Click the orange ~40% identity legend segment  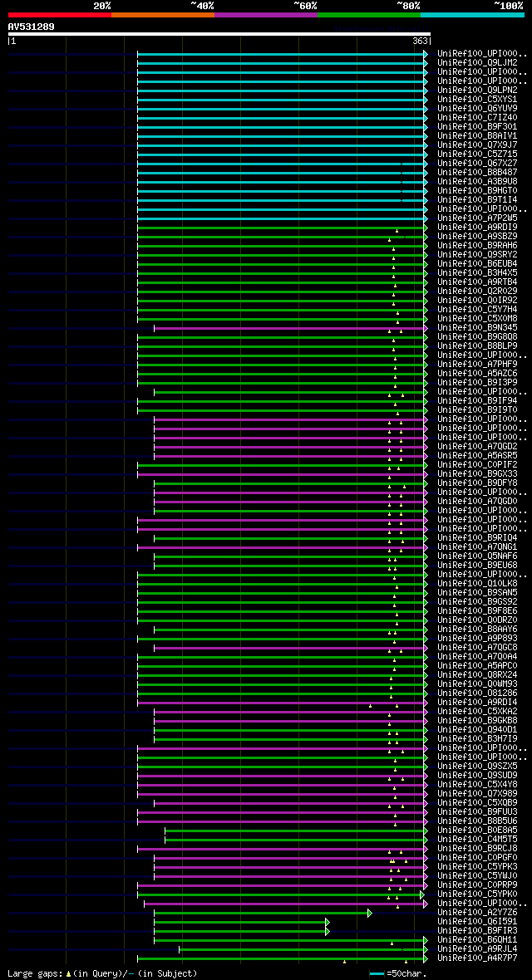click(163, 14)
